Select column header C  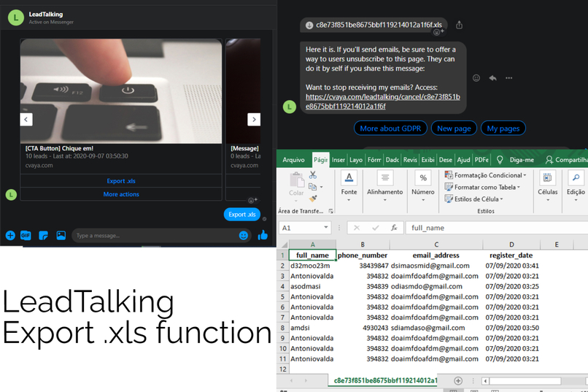point(436,245)
